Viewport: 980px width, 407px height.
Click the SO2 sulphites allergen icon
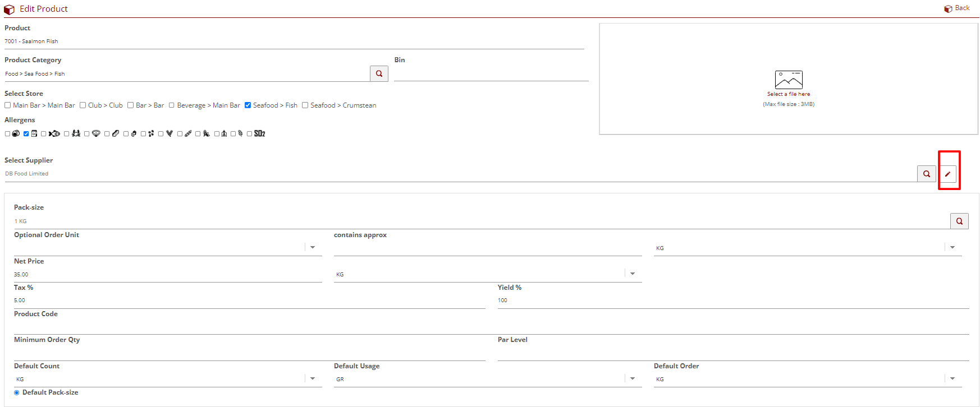pos(259,133)
